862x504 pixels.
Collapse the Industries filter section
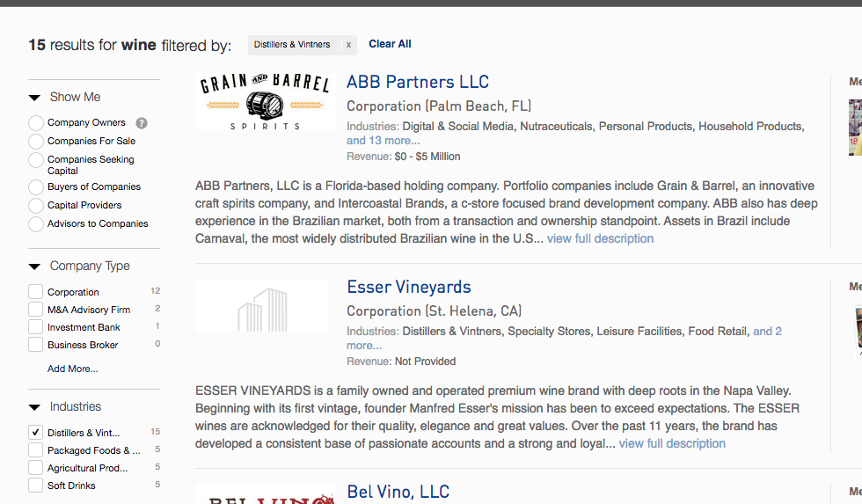[34, 407]
